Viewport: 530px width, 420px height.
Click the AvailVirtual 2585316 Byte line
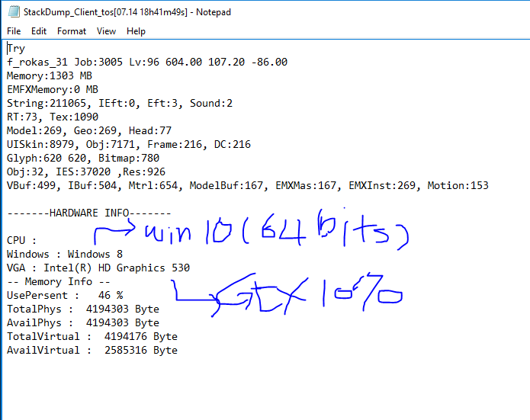point(92,350)
